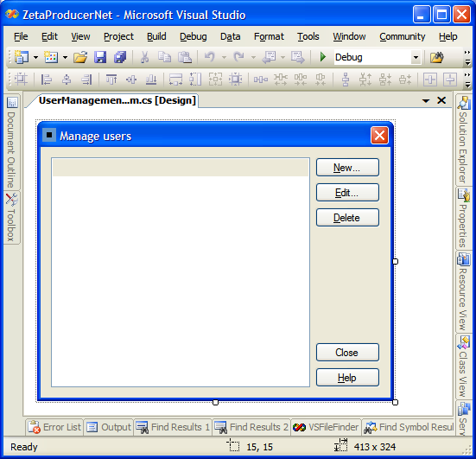The image size is (476, 459).
Task: Click the Add New Item toolbar icon
Action: (51, 57)
